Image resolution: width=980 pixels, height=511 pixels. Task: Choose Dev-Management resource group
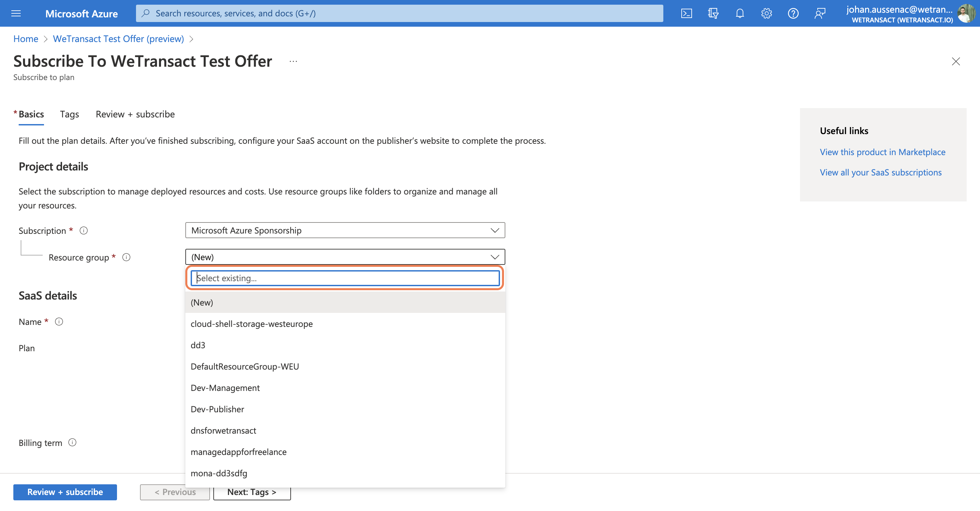[345, 388]
